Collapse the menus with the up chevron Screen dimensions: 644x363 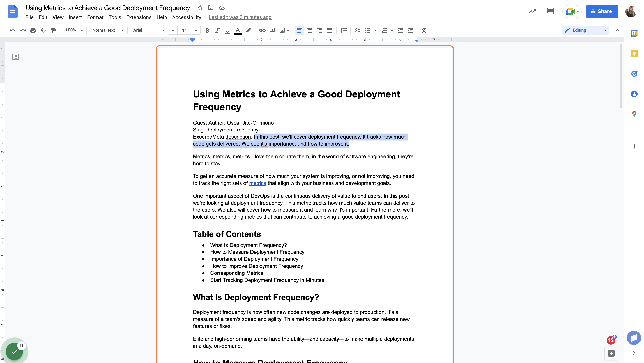click(x=617, y=30)
